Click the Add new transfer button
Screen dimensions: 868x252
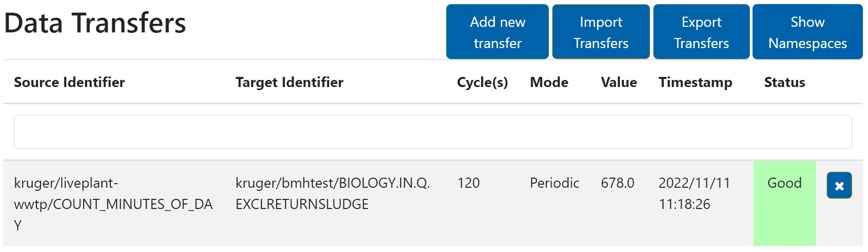click(497, 32)
